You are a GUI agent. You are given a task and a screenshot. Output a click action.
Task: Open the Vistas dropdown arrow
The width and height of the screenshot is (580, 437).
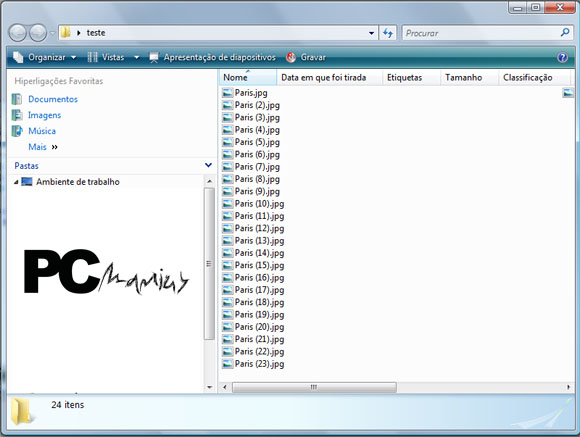tap(136, 57)
